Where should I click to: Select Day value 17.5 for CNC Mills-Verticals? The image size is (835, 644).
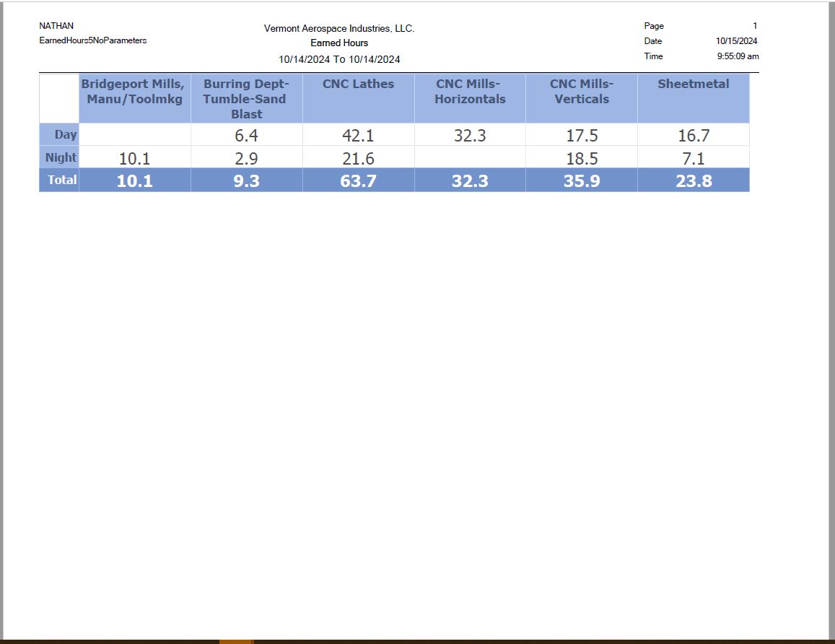tap(582, 135)
